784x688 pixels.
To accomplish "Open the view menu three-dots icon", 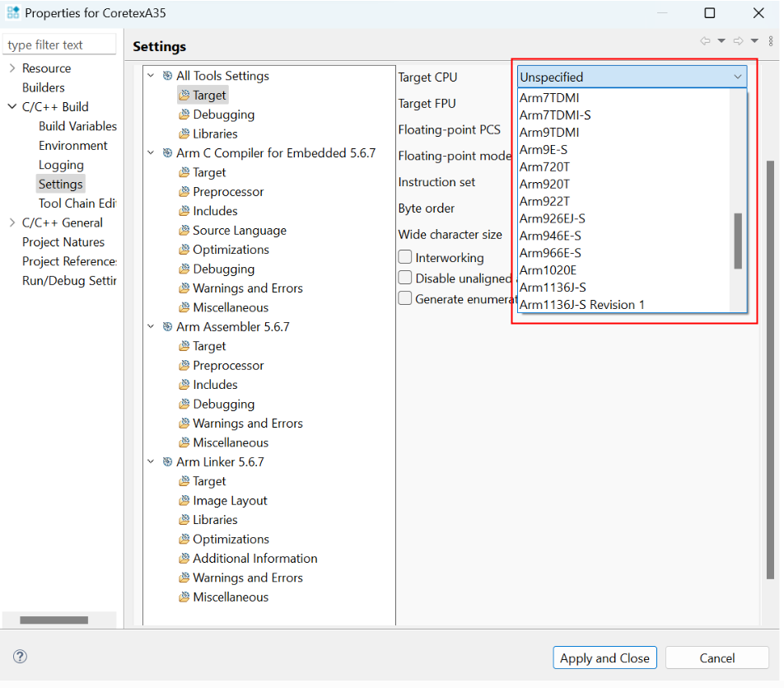I will (x=770, y=41).
